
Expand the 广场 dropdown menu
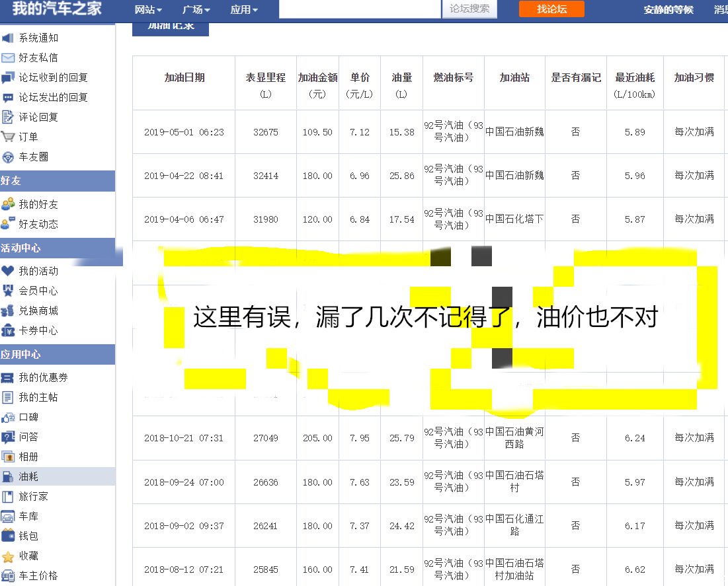click(196, 10)
